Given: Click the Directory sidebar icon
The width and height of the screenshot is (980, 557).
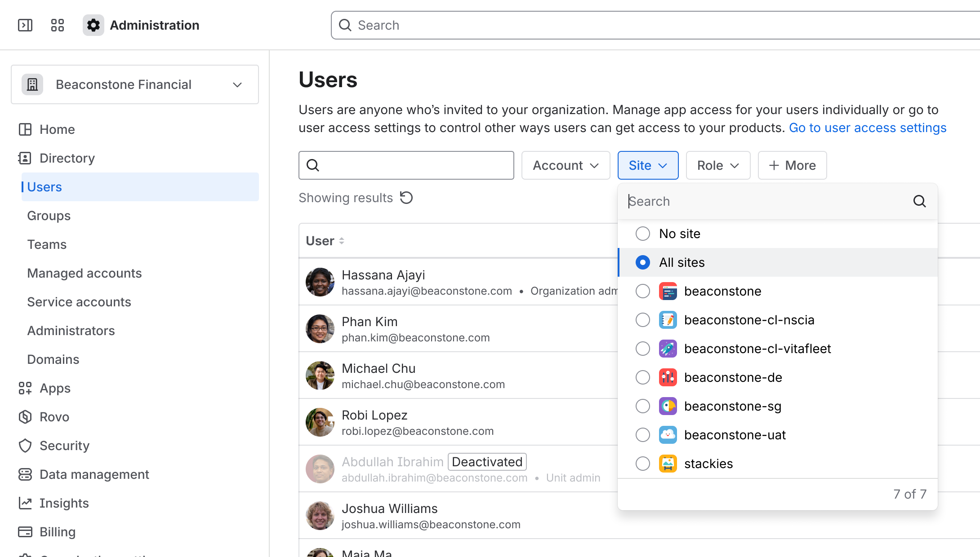Looking at the screenshot, I should coord(25,158).
